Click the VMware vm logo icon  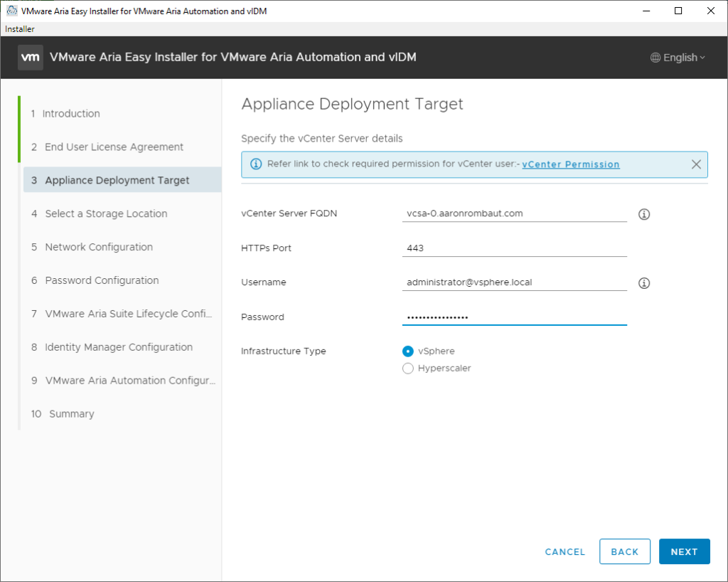pos(31,58)
